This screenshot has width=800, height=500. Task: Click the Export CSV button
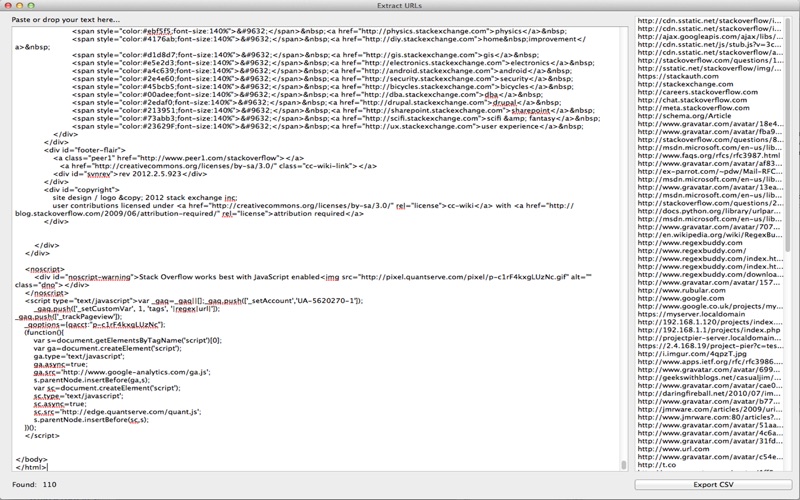pyautogui.click(x=713, y=484)
